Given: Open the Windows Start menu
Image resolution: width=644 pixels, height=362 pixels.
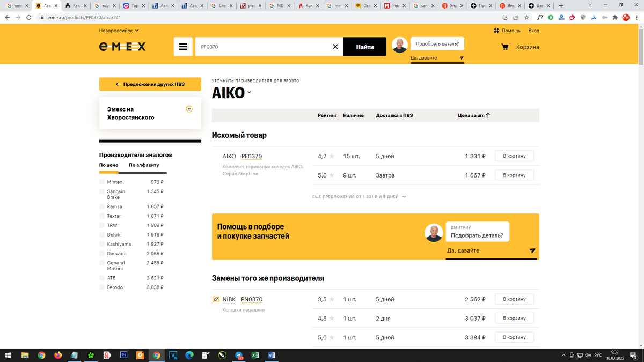Looking at the screenshot, I should (x=8, y=355).
